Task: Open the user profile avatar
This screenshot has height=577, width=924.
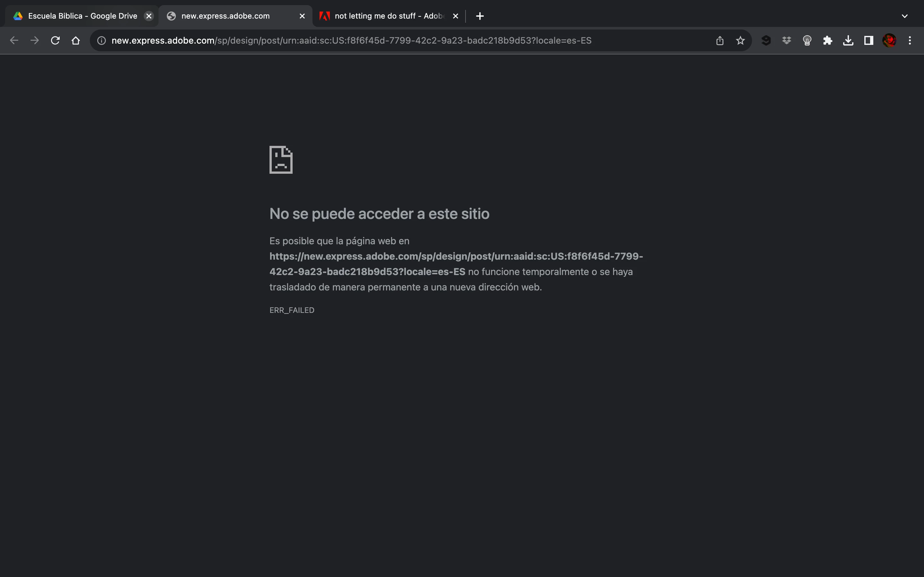Action: click(x=889, y=40)
